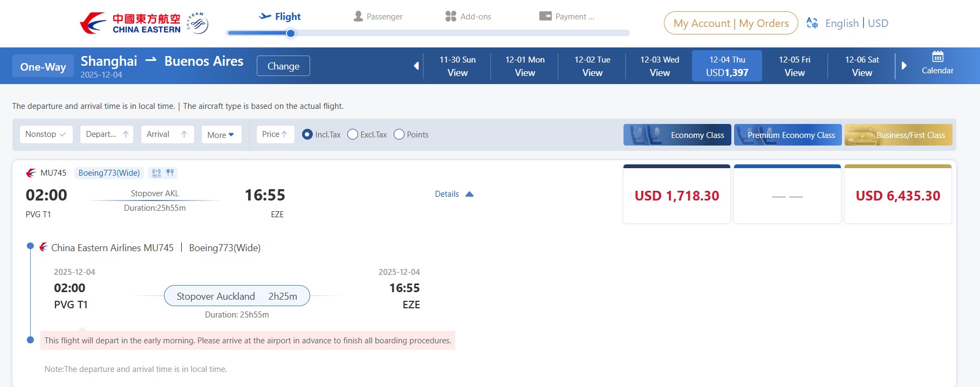Screen dimensions: 980x387
Task: Click the Add-ons step icon
Action: (x=451, y=16)
